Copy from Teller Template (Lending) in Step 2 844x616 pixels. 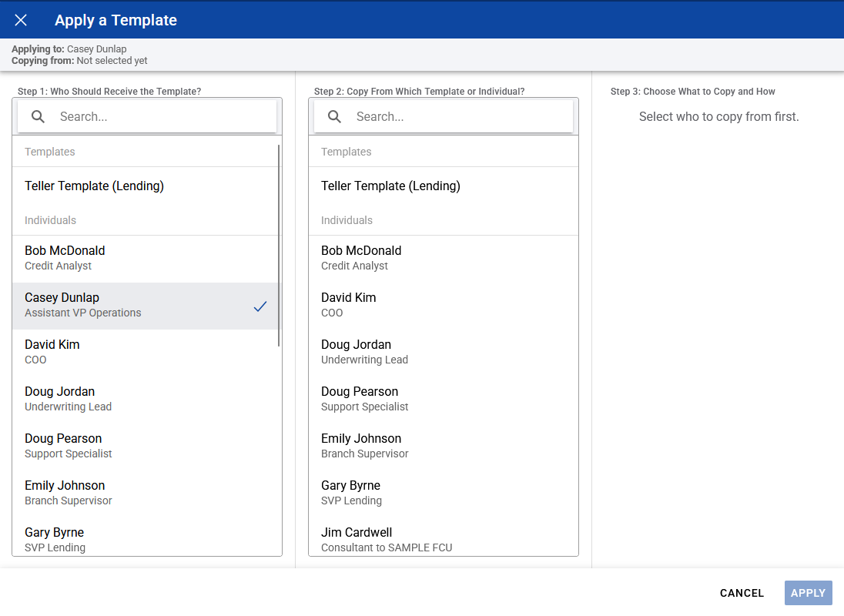tap(444, 186)
